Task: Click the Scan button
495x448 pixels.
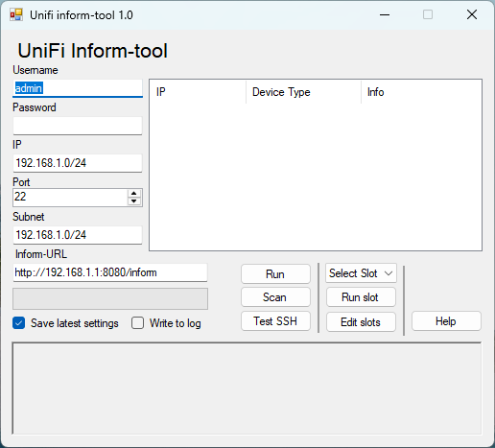Action: click(275, 297)
